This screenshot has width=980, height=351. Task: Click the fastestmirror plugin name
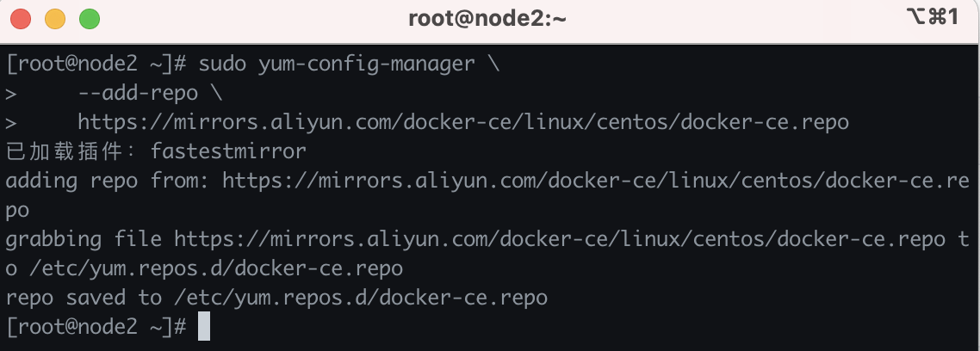point(228,151)
